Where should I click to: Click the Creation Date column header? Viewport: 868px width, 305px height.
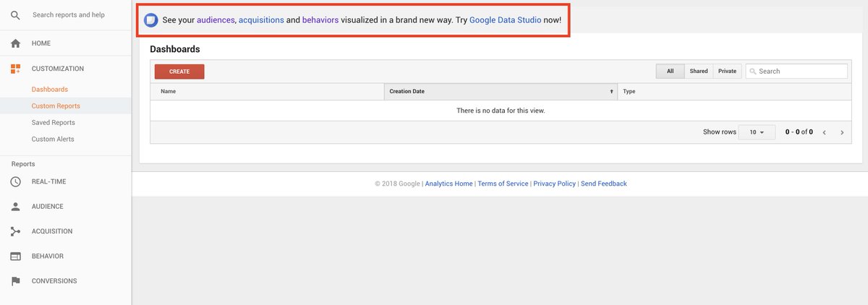pyautogui.click(x=501, y=92)
